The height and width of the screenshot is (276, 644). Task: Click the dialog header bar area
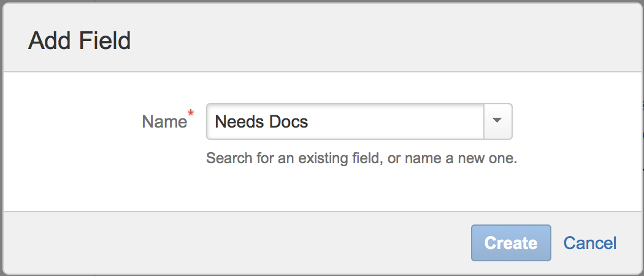pyautogui.click(x=368, y=41)
